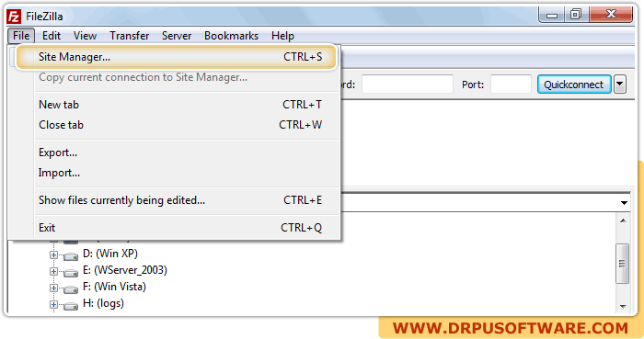The image size is (644, 339).
Task: Open the local site path dropdown
Action: pyautogui.click(x=624, y=202)
